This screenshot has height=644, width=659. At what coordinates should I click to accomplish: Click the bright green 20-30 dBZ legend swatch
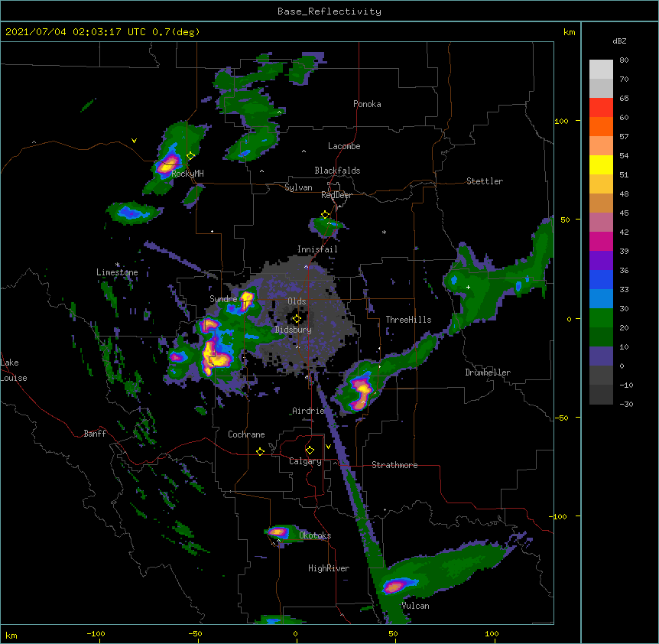(601, 318)
